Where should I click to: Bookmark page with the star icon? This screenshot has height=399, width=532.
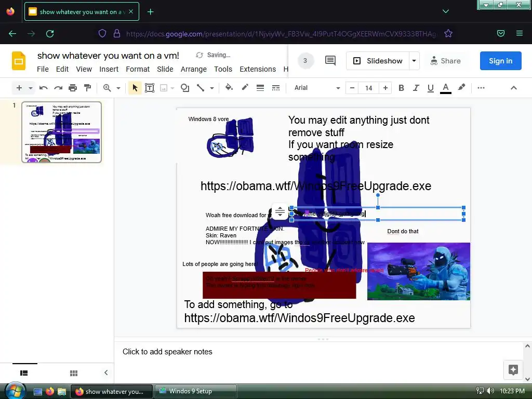coord(448,33)
